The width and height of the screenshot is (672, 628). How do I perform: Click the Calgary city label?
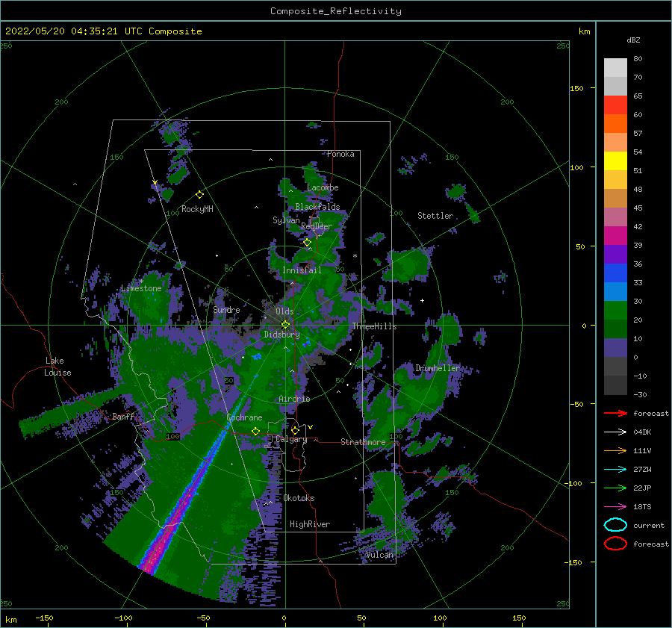[x=291, y=439]
